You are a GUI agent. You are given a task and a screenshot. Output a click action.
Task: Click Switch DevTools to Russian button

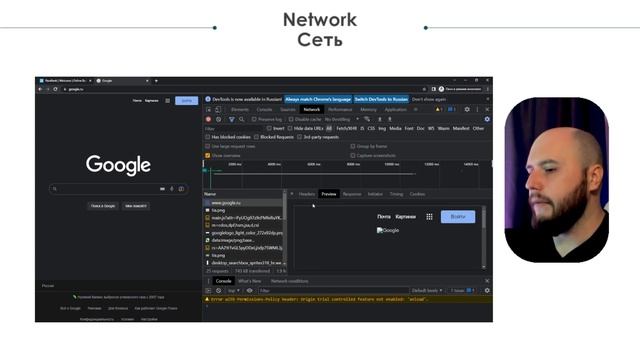[381, 99]
